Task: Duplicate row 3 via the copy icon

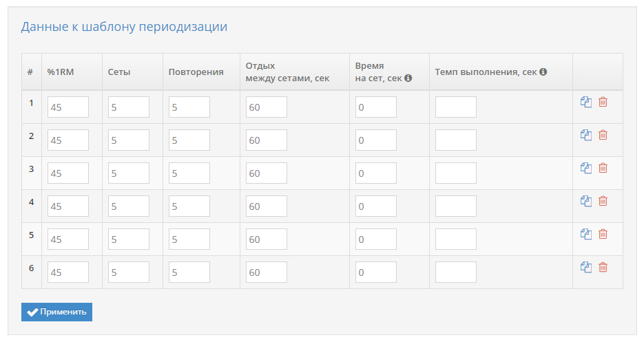Action: [x=586, y=168]
